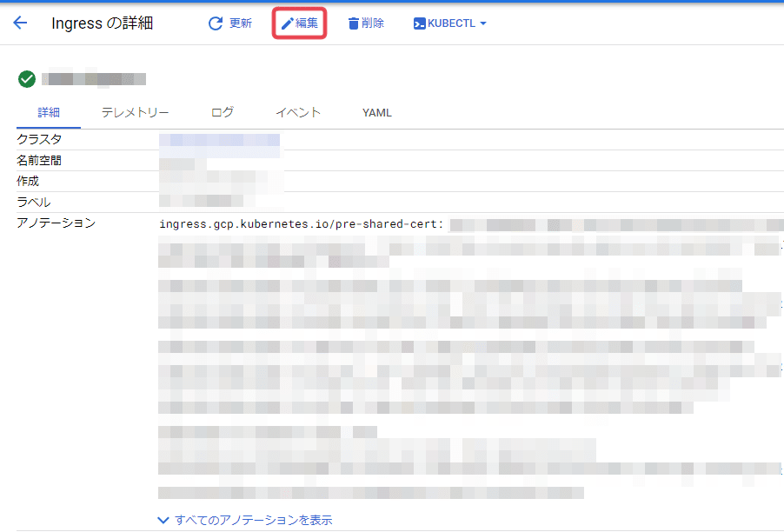
Task: Click the クラスタ value field
Action: pos(219,139)
